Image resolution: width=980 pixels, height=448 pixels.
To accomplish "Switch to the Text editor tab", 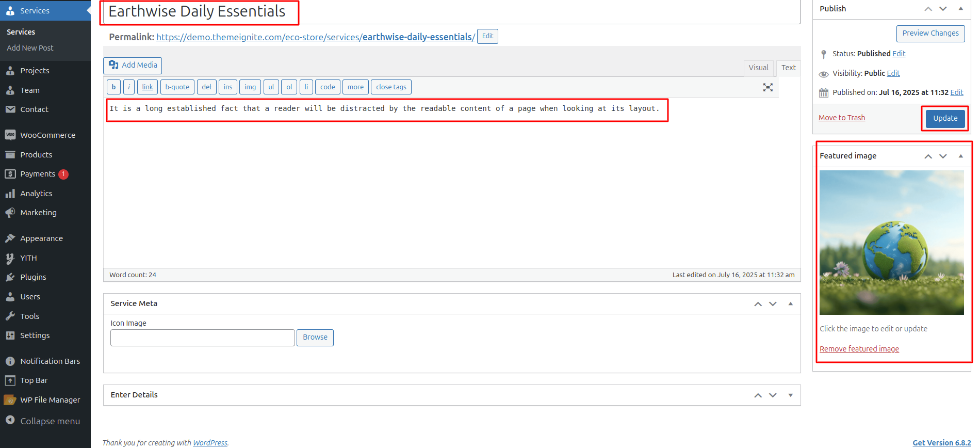I will pyautogui.click(x=788, y=68).
